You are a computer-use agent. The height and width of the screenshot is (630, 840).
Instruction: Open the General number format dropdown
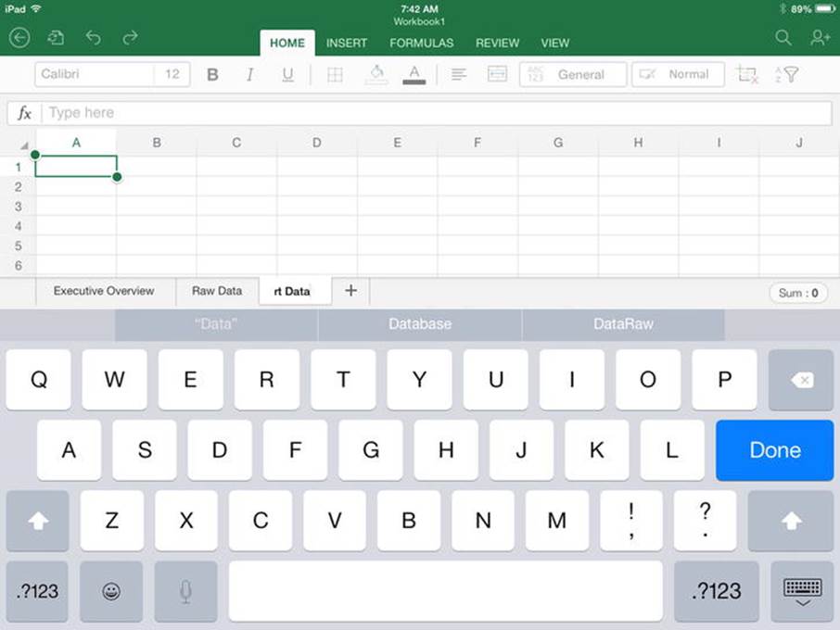click(573, 74)
